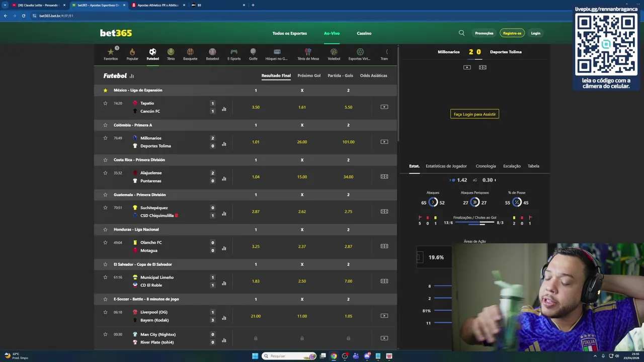Select the Tênis de Mesa icon
The width and height of the screenshot is (644, 362).
[x=308, y=54]
